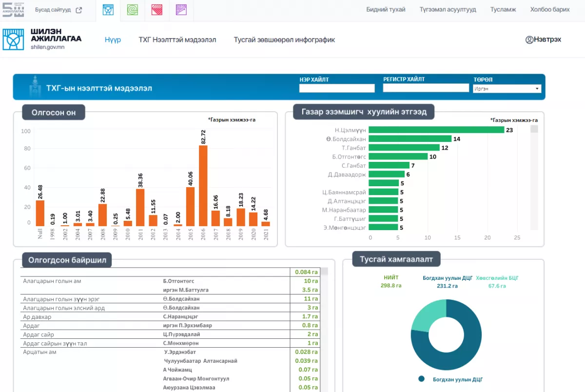Click the 2017 bar valued 16.06
The image size is (585, 392).
[215, 218]
